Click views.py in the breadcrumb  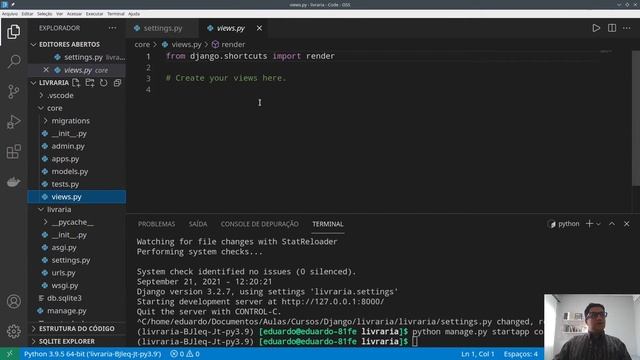tap(186, 44)
